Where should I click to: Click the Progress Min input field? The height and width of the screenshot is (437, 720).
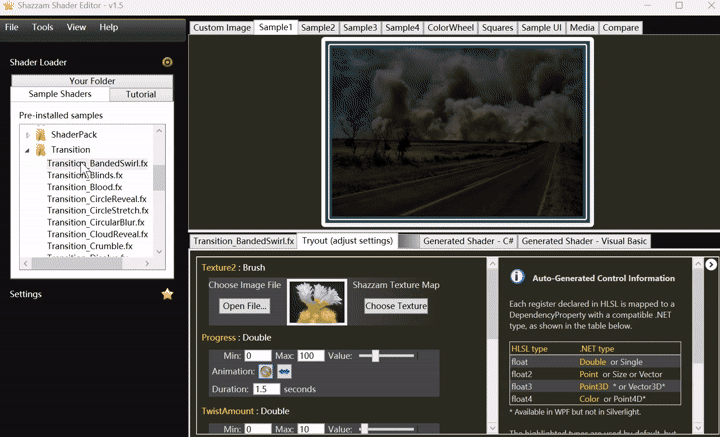pos(258,356)
